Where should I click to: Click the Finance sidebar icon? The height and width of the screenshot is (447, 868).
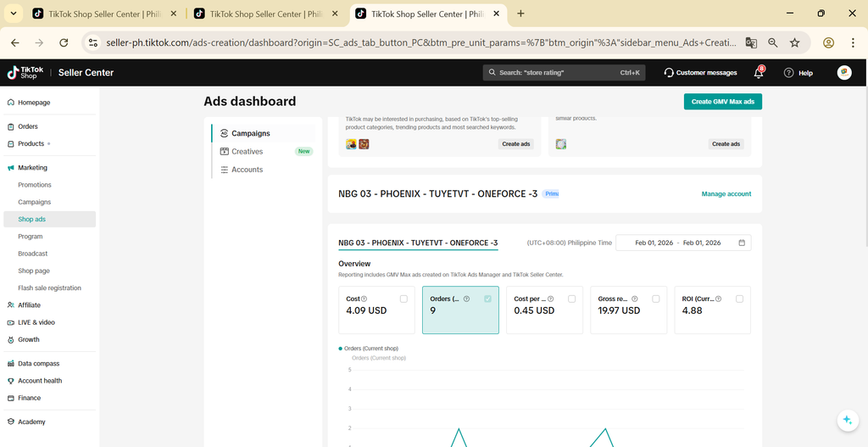tap(11, 398)
